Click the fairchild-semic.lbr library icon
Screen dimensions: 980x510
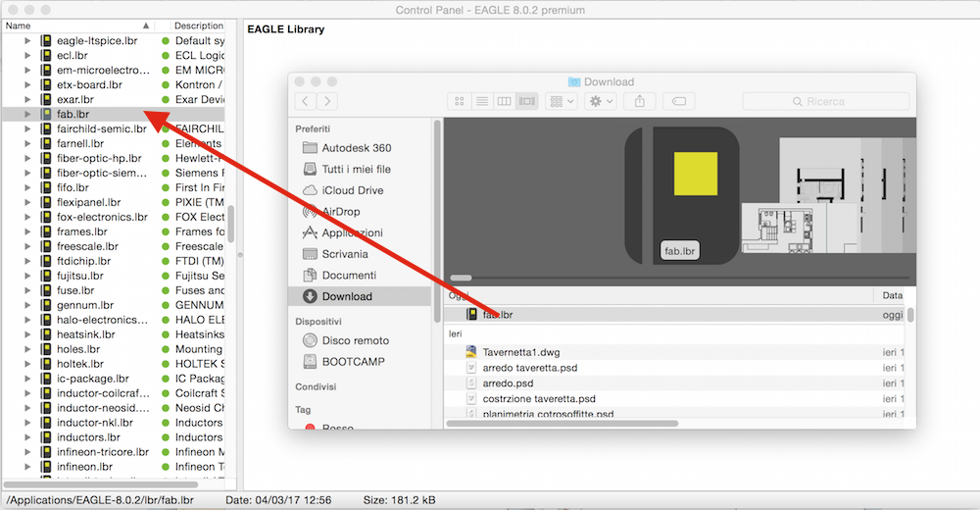point(46,128)
